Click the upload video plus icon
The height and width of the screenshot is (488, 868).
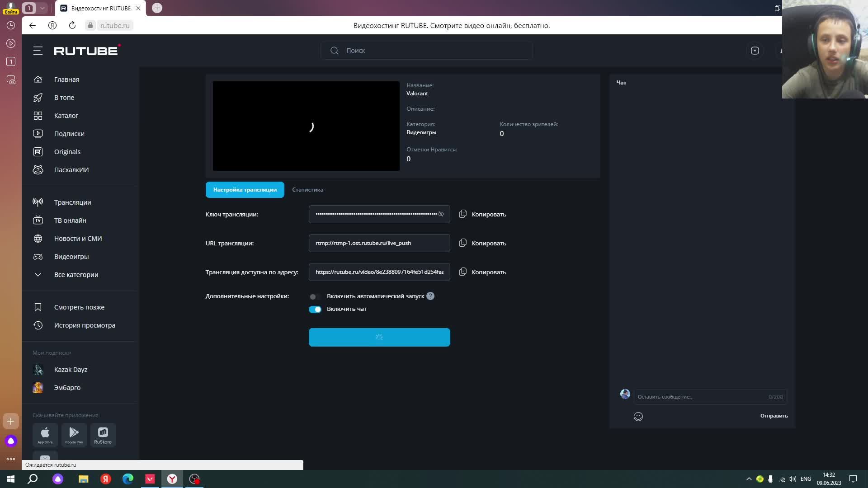point(755,51)
